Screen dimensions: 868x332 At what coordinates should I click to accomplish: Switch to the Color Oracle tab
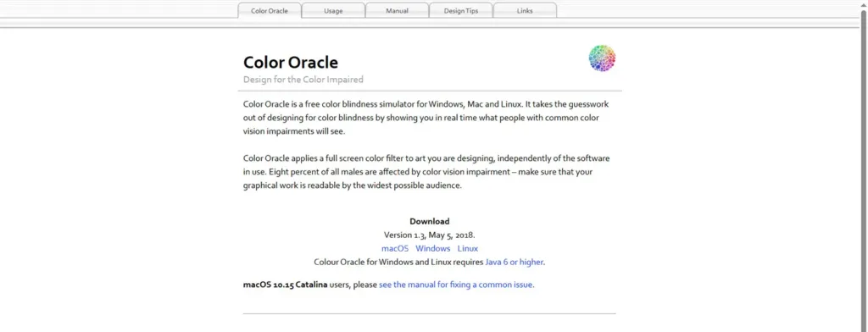[x=270, y=10]
